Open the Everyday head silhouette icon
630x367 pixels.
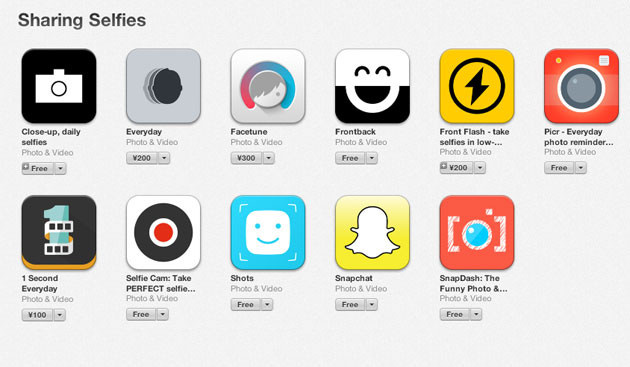pos(164,86)
